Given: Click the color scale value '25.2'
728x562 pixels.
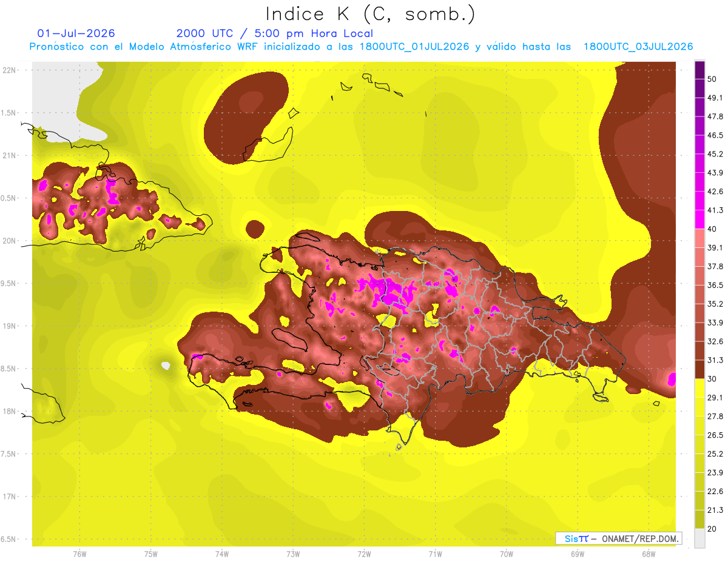Looking at the screenshot, I should (x=715, y=454).
